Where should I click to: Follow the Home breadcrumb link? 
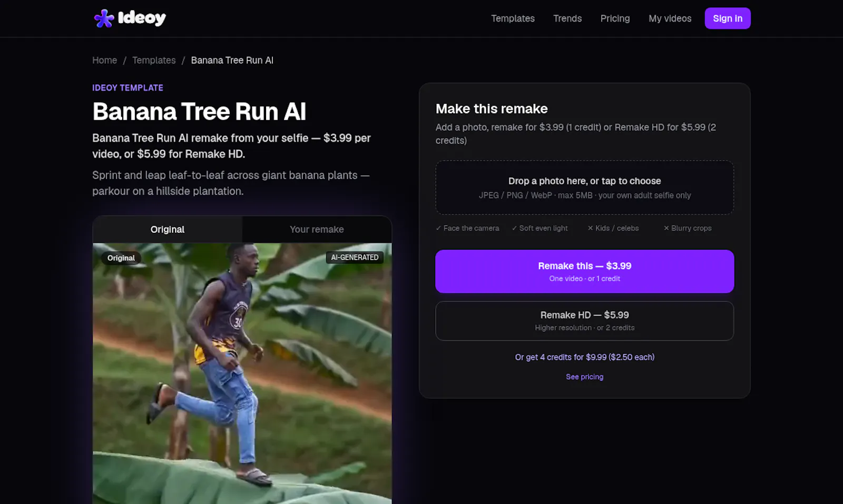[x=105, y=60]
